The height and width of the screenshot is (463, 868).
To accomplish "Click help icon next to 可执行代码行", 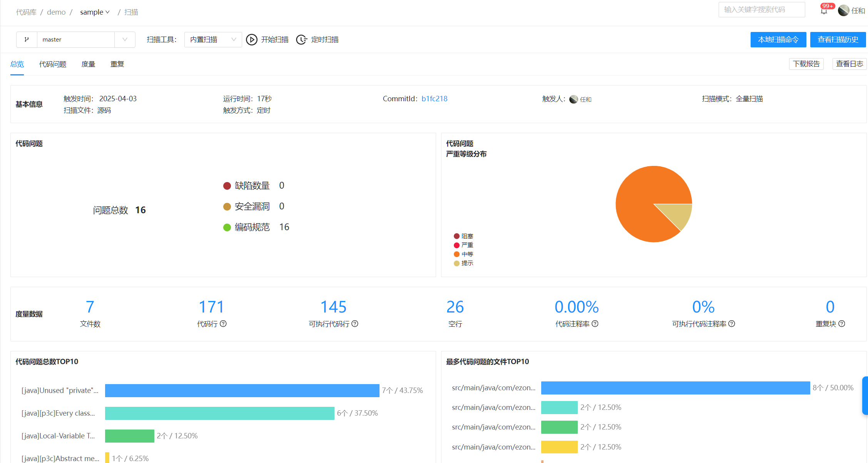I will [355, 324].
